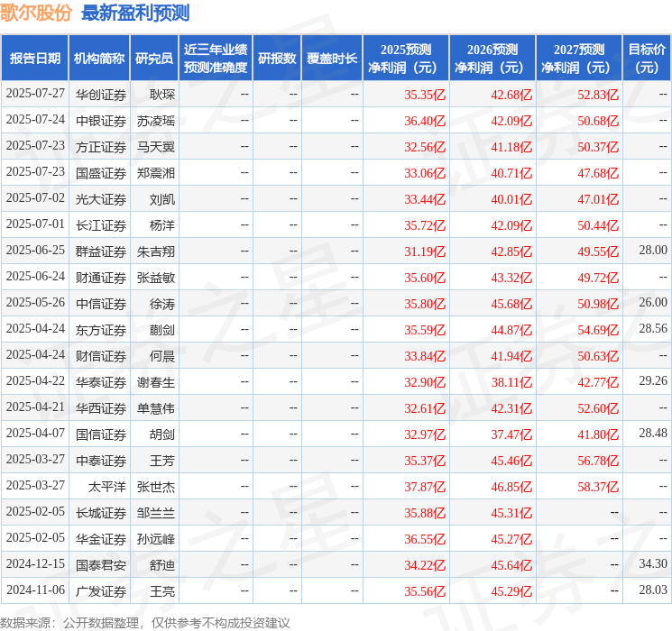
Task: Select the 东方证券 row institution
Action: (x=101, y=330)
